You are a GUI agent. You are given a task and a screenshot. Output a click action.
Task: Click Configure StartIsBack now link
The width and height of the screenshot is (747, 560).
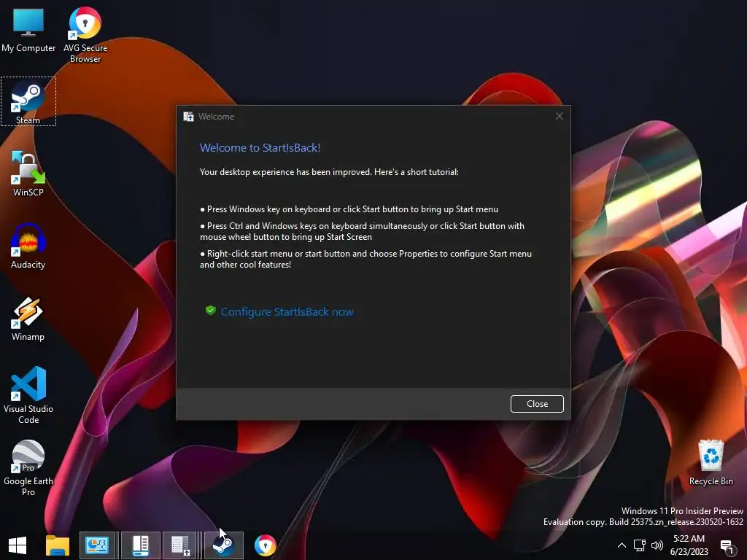click(x=287, y=312)
